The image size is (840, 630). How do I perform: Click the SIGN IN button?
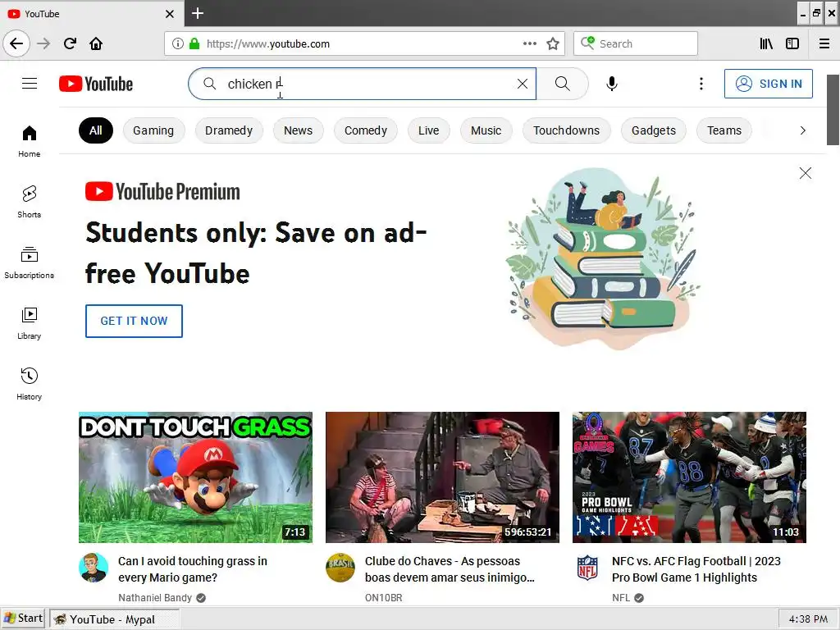(768, 84)
